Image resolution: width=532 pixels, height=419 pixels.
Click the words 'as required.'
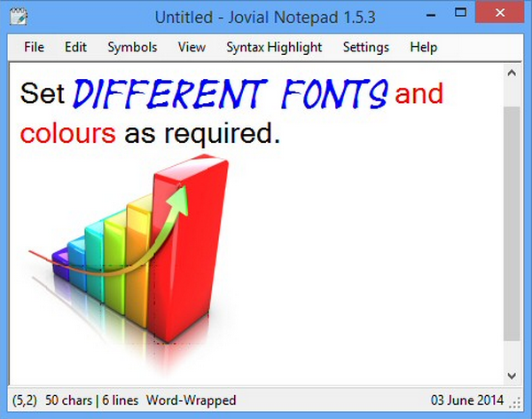click(202, 135)
